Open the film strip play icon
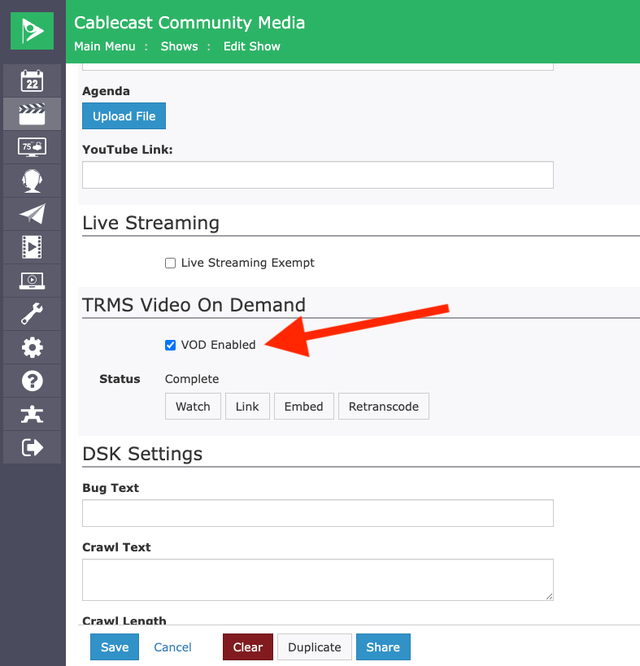This screenshot has height=666, width=640. 32,247
